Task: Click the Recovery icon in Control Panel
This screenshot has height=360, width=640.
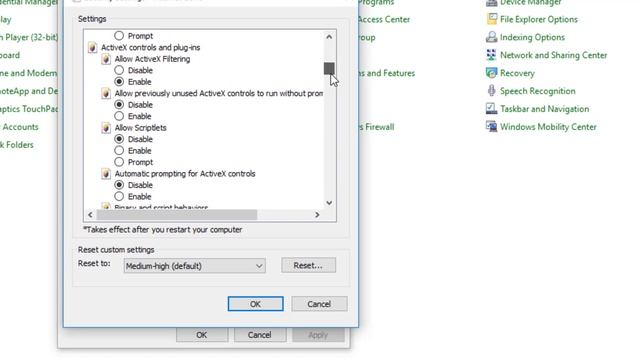Action: coord(492,73)
